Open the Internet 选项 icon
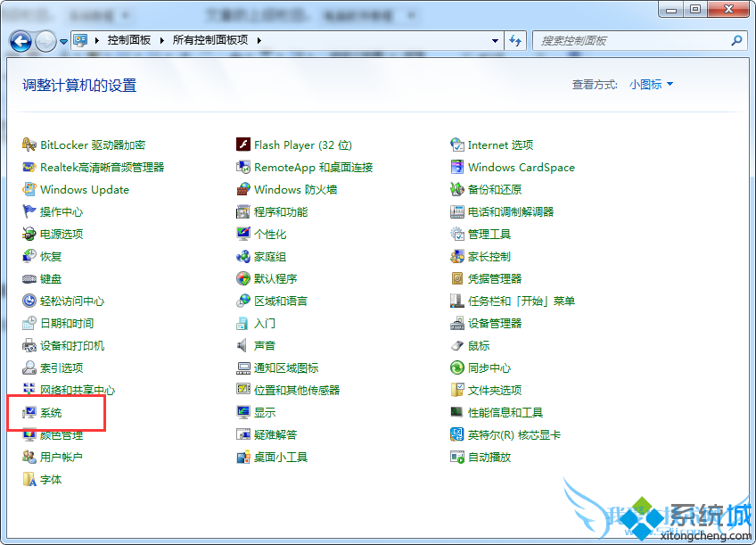Screen dimensions: 756x545 pos(456,145)
